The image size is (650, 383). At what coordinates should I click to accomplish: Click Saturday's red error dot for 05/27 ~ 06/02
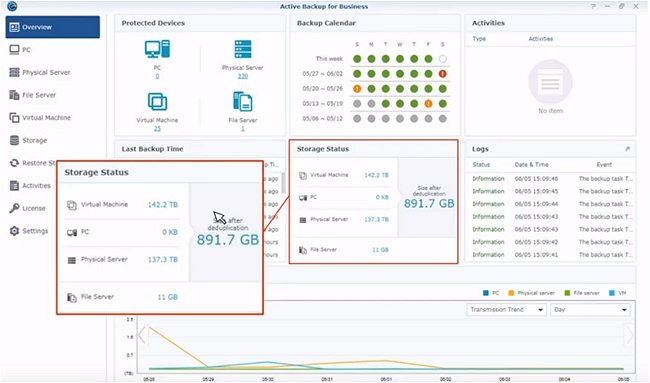[x=443, y=74]
